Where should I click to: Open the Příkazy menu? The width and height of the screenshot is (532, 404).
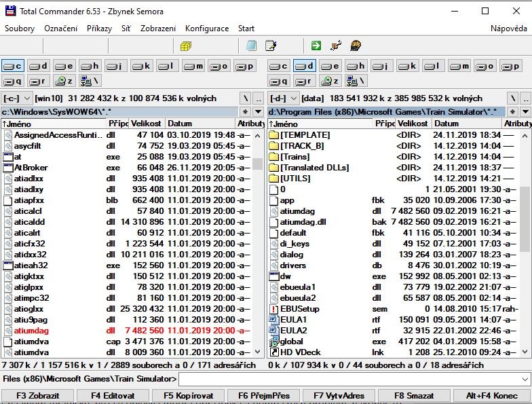coord(99,29)
